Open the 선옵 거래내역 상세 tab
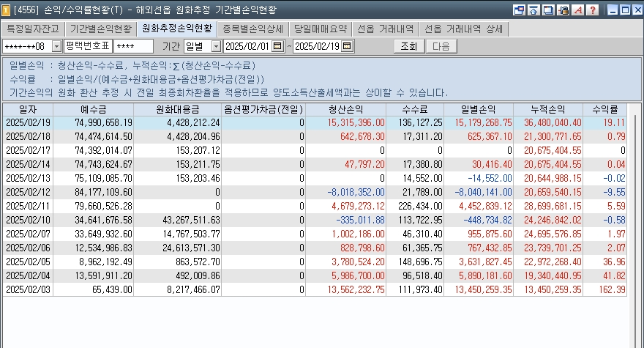Viewport: 644px width, 348px height. (x=464, y=29)
